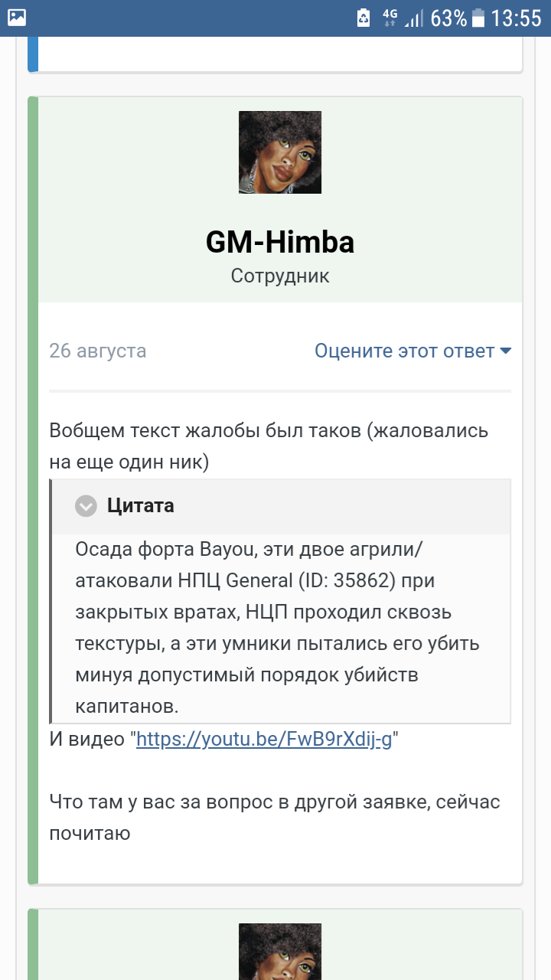Screen dimensions: 551x980
Task: Tap the picture notification icon in status bar
Action: [x=16, y=17]
